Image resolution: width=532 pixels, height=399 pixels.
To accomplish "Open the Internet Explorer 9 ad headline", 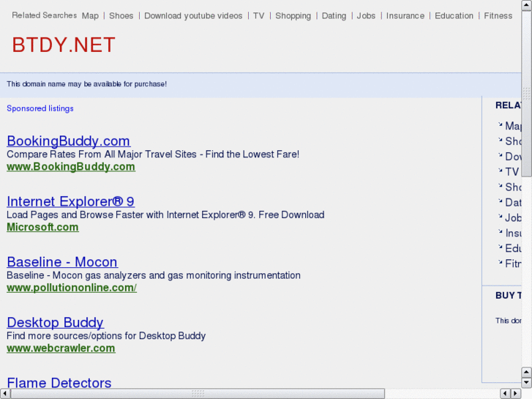I will point(70,201).
